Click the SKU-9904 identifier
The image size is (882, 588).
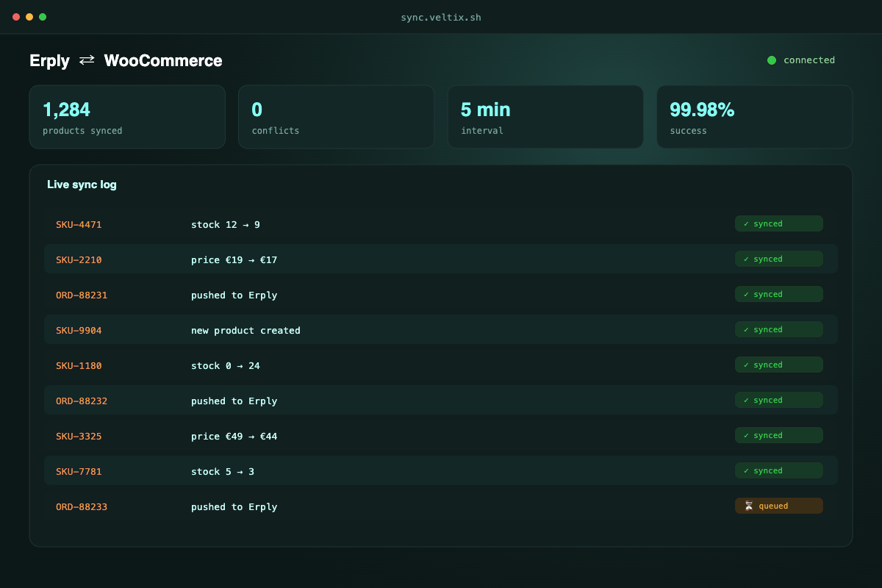tap(79, 331)
